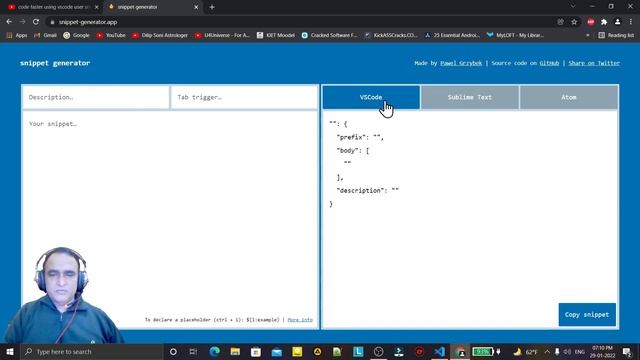Check the green battery indicator

click(x=483, y=351)
